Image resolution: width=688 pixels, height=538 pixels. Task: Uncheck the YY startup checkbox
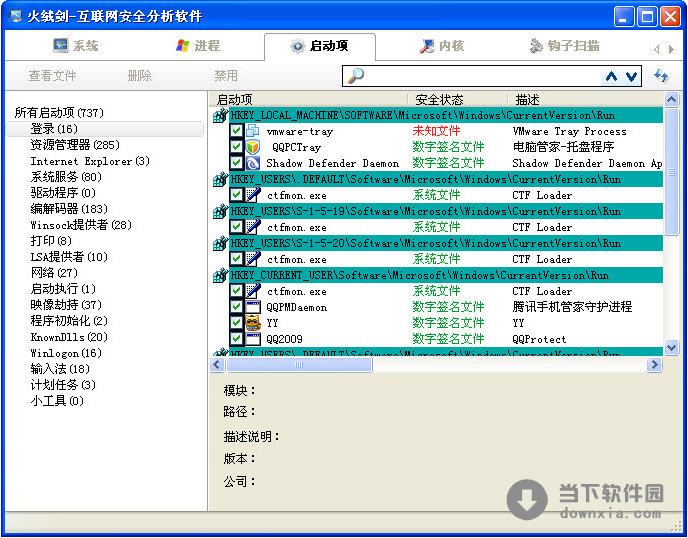236,323
